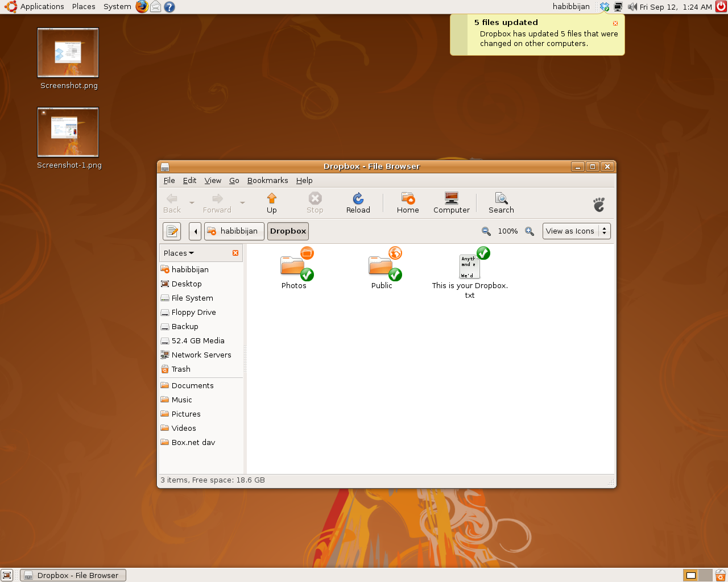This screenshot has height=582, width=728.
Task: Open the Places side pane dropdown
Action: [x=179, y=253]
